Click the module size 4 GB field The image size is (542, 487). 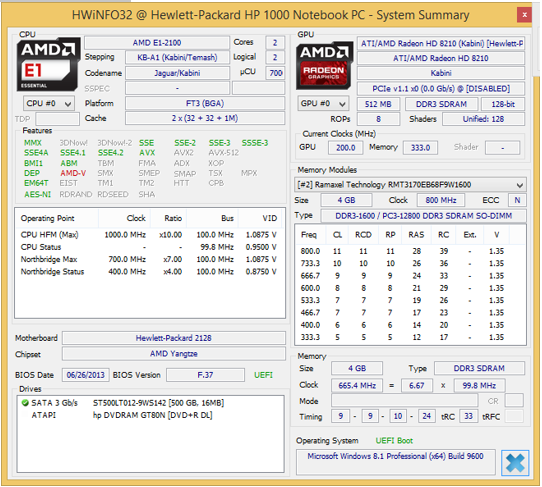click(347, 200)
